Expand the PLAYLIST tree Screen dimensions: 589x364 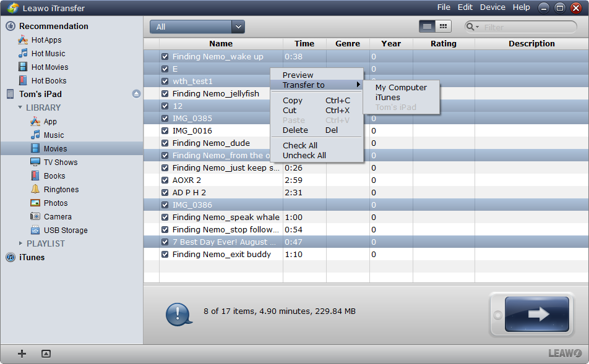click(20, 243)
